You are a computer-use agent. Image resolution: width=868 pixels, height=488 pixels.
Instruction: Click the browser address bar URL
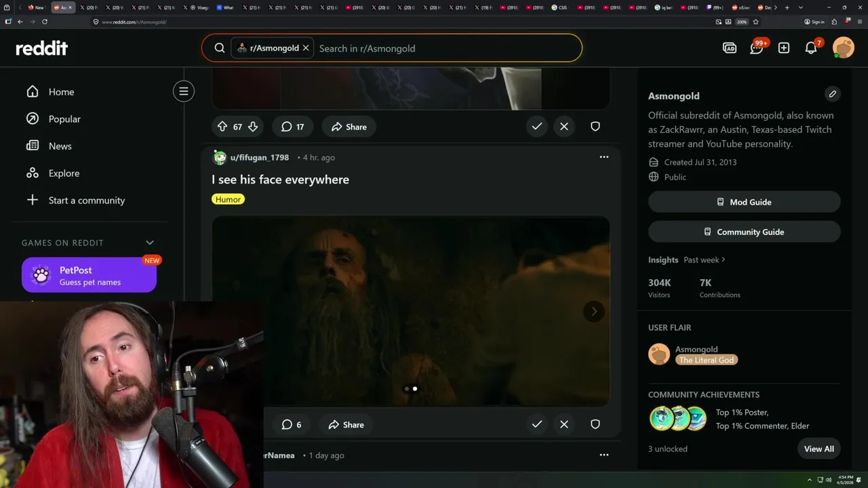pos(134,22)
